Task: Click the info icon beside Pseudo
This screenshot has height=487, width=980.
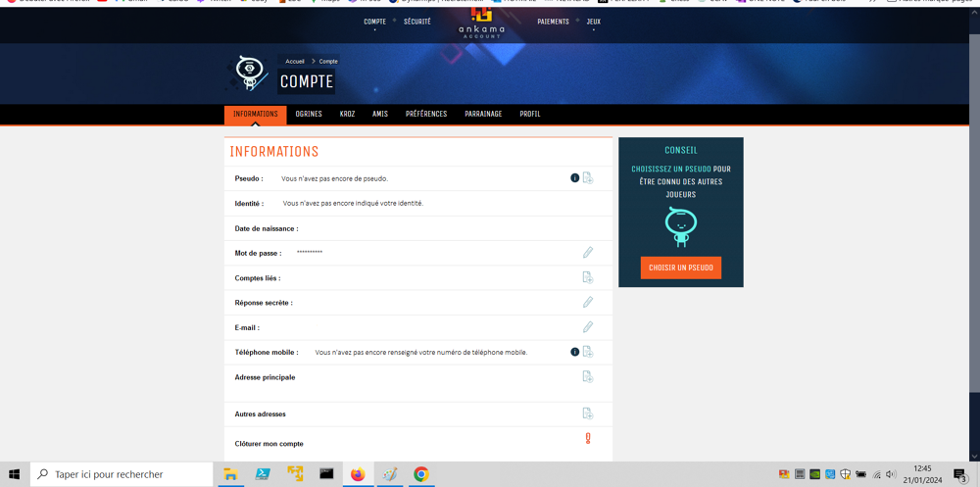Action: pyautogui.click(x=575, y=178)
